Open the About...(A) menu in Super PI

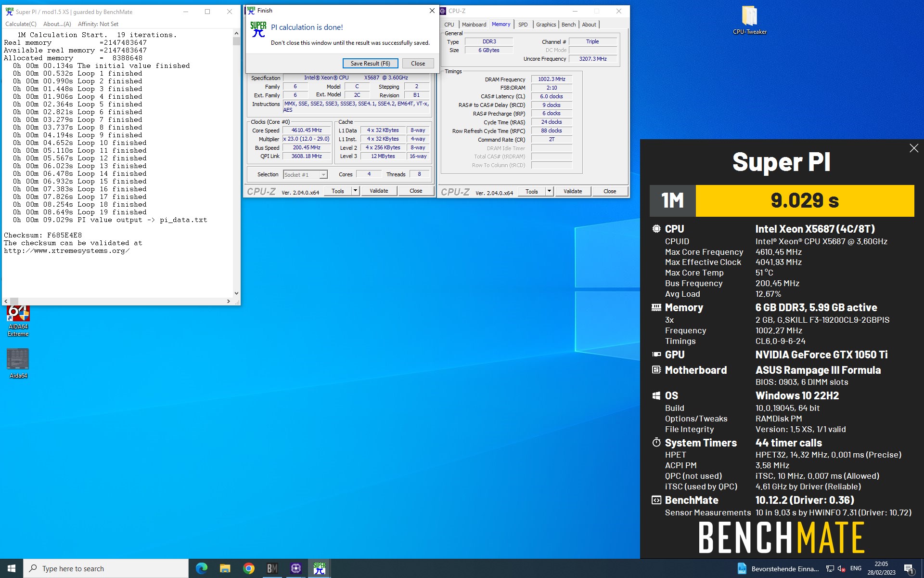click(57, 24)
